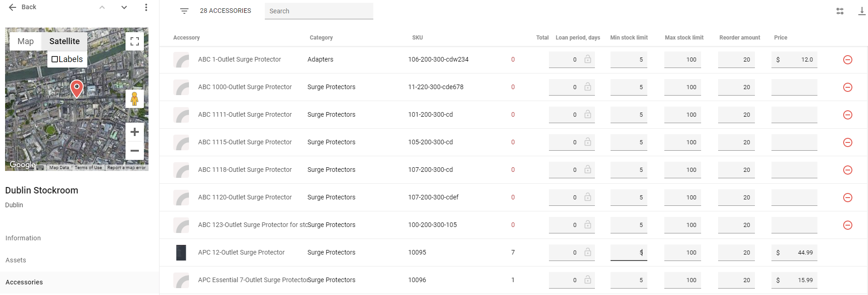868x295 pixels.
Task: Focus the accessories Search field
Action: click(x=319, y=11)
